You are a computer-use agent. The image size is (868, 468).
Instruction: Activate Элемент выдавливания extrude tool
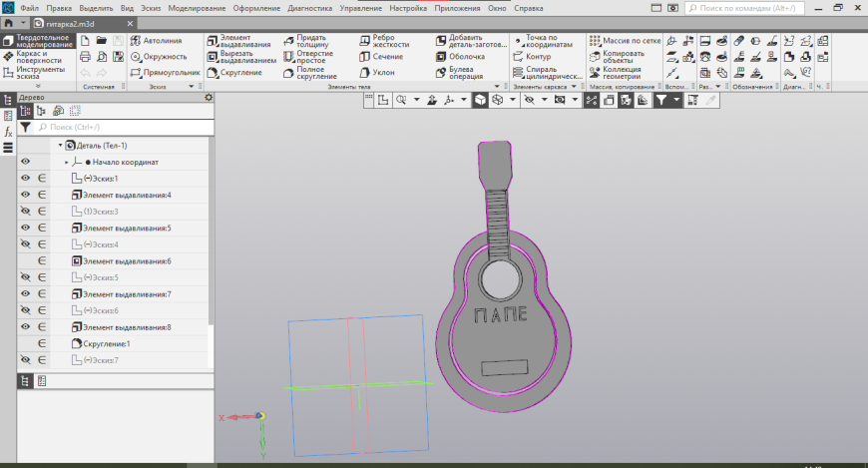238,41
